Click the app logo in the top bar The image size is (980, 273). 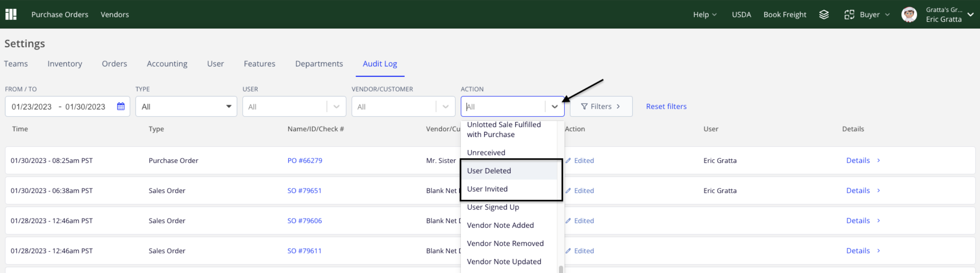tap(11, 14)
